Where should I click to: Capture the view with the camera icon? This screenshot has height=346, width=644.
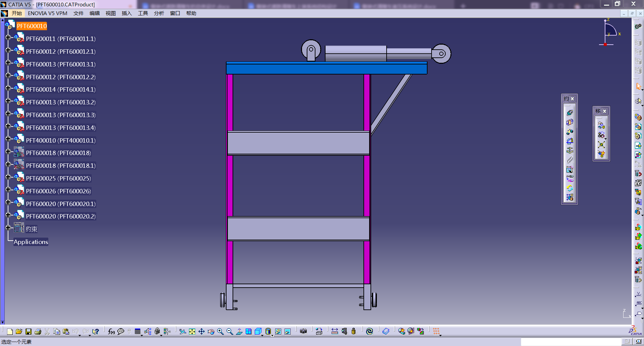(x=303, y=332)
